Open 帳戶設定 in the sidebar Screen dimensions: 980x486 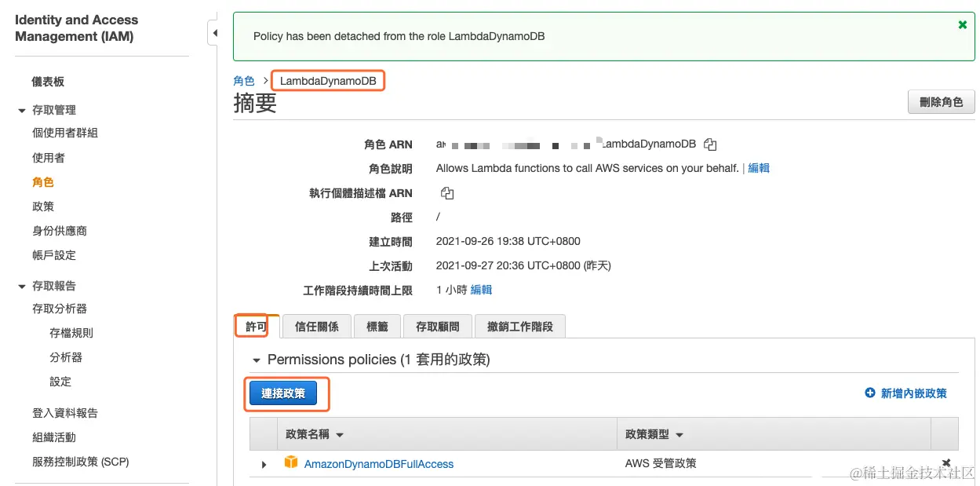(53, 255)
